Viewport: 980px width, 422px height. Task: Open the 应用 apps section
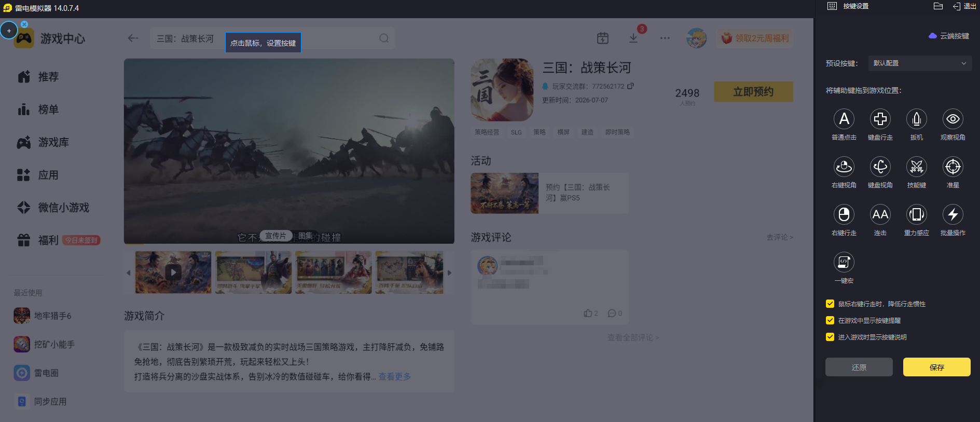(x=38, y=175)
